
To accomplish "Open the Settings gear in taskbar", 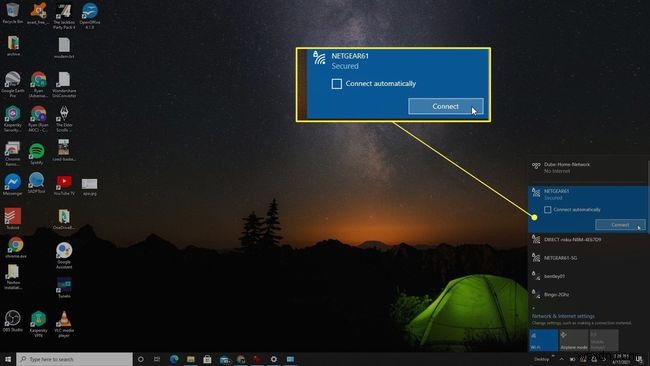I will pos(274,359).
